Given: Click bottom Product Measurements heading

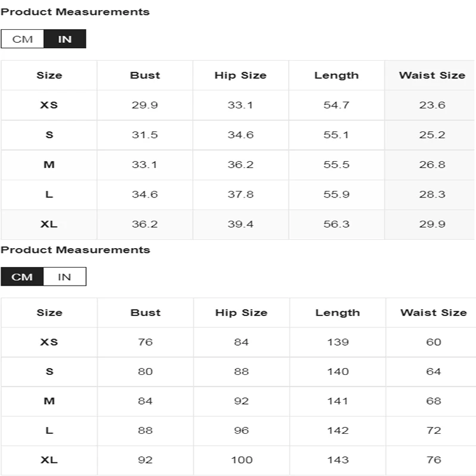Looking at the screenshot, I should [x=76, y=250].
